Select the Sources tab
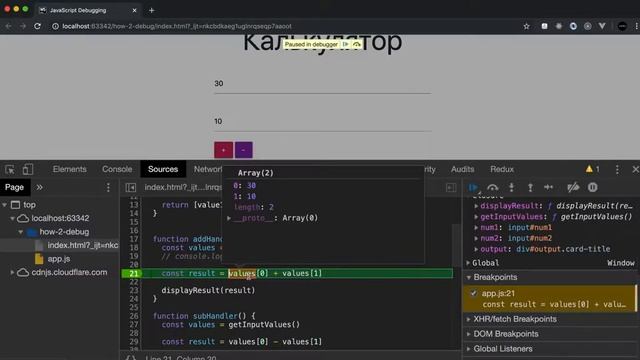The height and width of the screenshot is (360, 640). 163,169
